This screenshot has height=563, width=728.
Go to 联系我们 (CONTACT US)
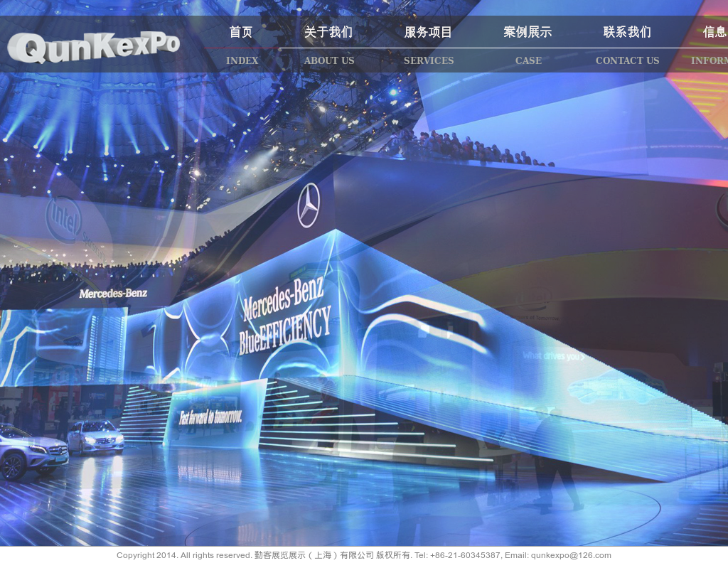click(627, 32)
